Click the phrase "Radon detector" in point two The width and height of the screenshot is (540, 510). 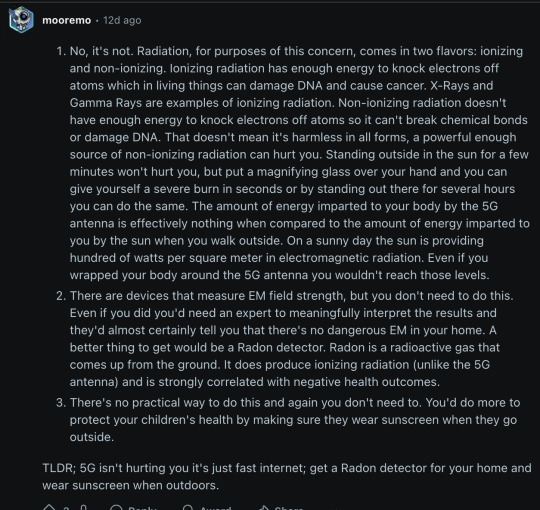tap(281, 347)
